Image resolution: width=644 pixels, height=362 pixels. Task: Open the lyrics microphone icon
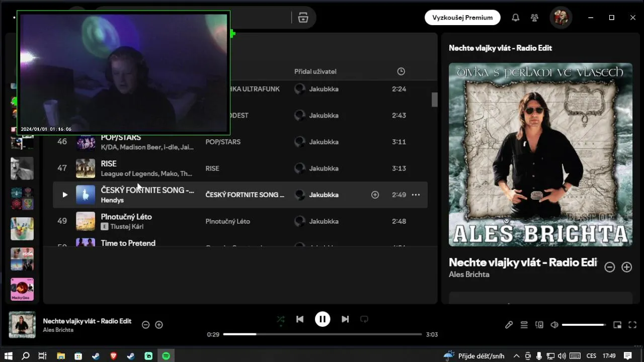509,325
